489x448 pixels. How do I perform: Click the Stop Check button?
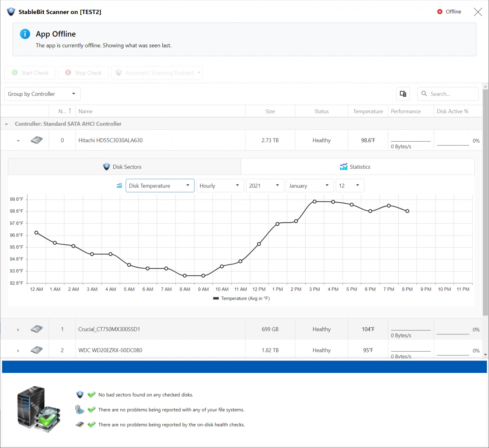click(x=83, y=73)
